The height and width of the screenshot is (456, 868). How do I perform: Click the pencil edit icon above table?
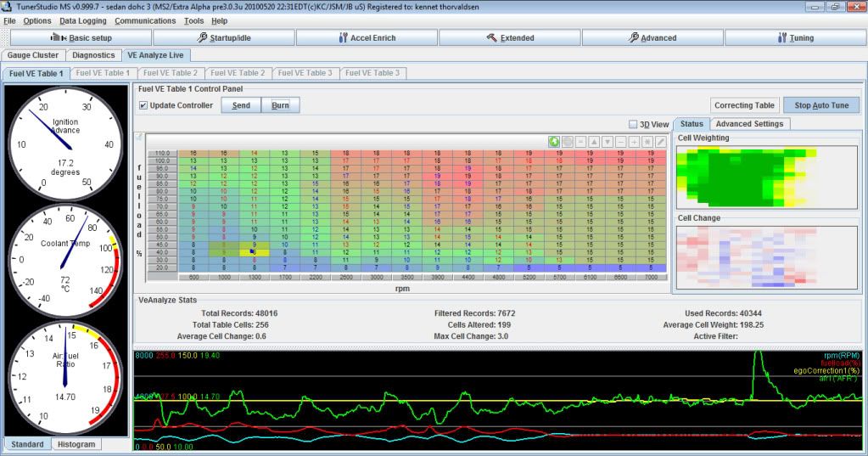(x=660, y=141)
